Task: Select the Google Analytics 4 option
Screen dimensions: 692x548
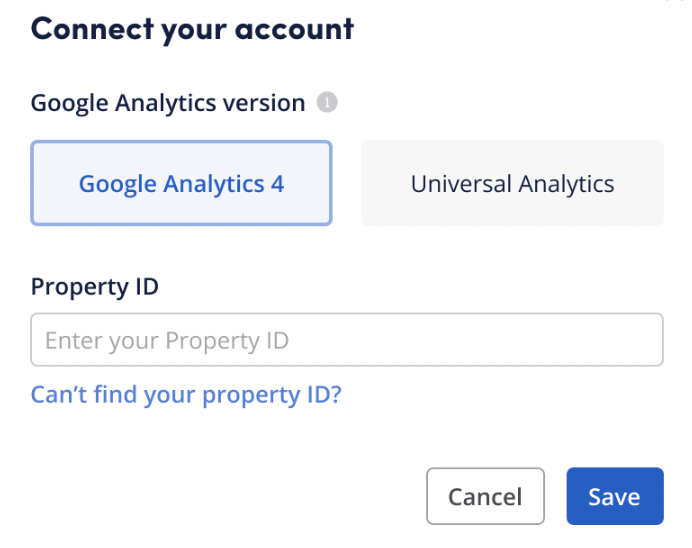Action: tap(181, 184)
